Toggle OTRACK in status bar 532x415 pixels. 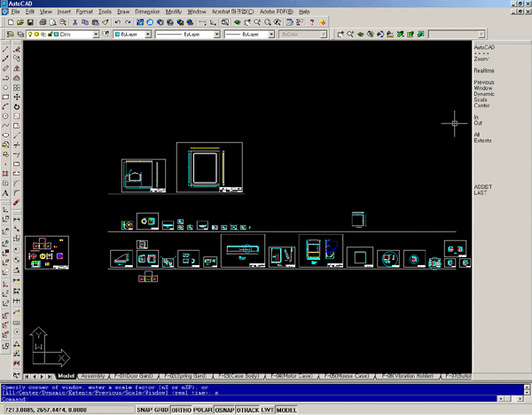[247, 410]
